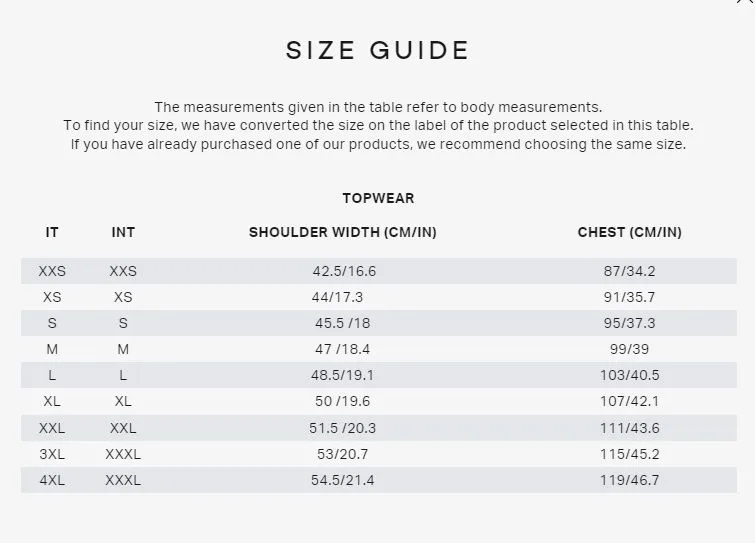The width and height of the screenshot is (755, 543).
Task: Close the size guide dialog
Action: coord(746,3)
